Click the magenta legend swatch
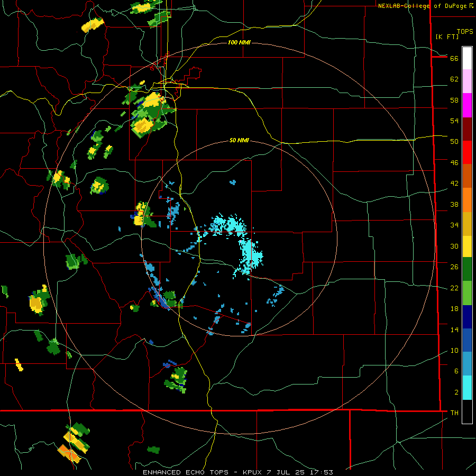The height and width of the screenshot is (476, 476). pyautogui.click(x=467, y=105)
